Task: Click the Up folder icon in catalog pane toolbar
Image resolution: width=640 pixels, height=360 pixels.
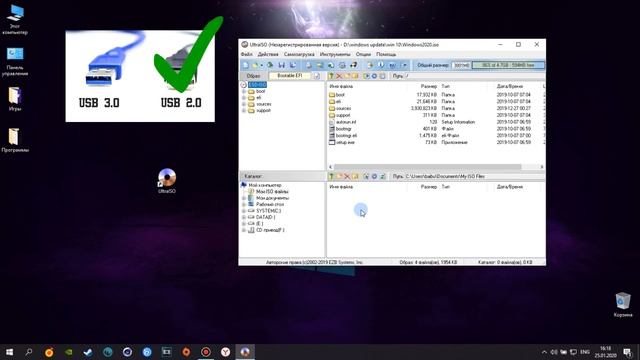Action: pos(331,176)
